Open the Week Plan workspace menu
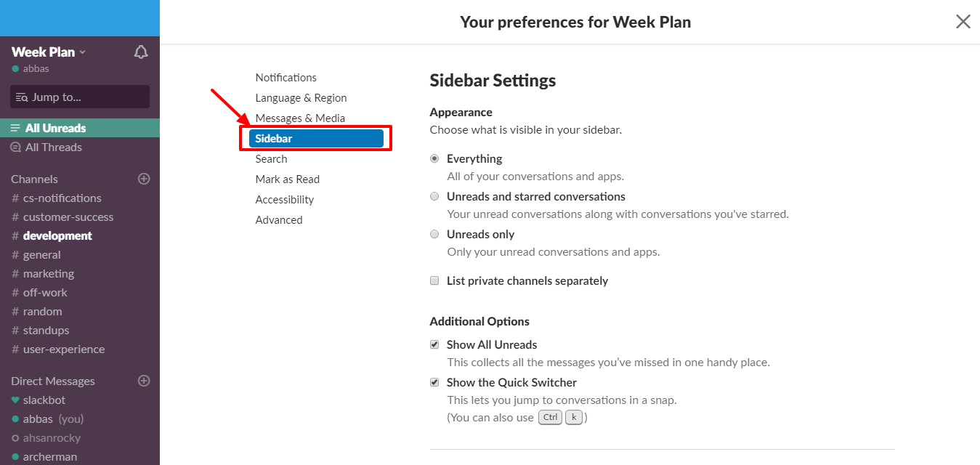980x465 pixels. tap(47, 52)
